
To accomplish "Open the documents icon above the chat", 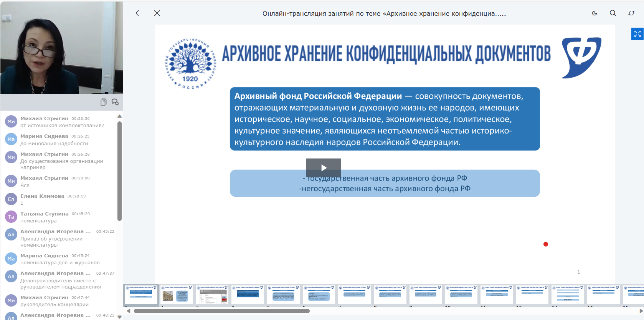I will click(x=104, y=102).
